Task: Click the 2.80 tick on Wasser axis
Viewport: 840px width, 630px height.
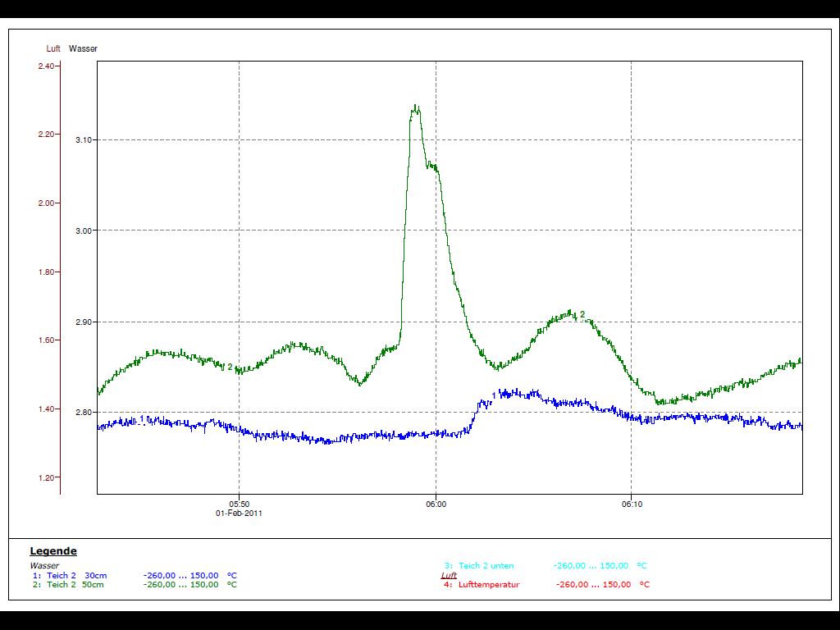Action: (84, 413)
